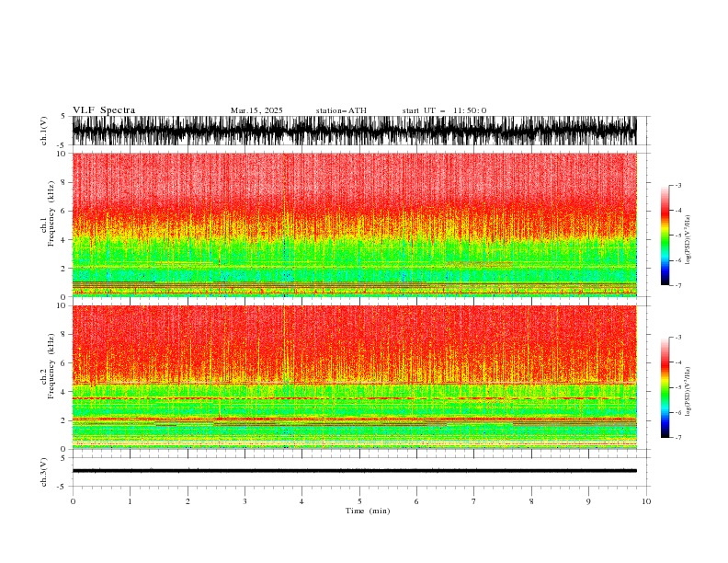Click the '10' kHz tick of ch.1 spectrogram
This screenshot has width=728, height=563.
(x=62, y=154)
